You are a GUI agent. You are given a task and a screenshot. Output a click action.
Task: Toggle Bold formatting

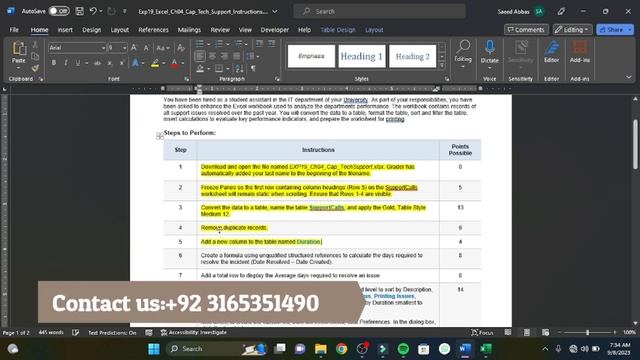(53, 63)
